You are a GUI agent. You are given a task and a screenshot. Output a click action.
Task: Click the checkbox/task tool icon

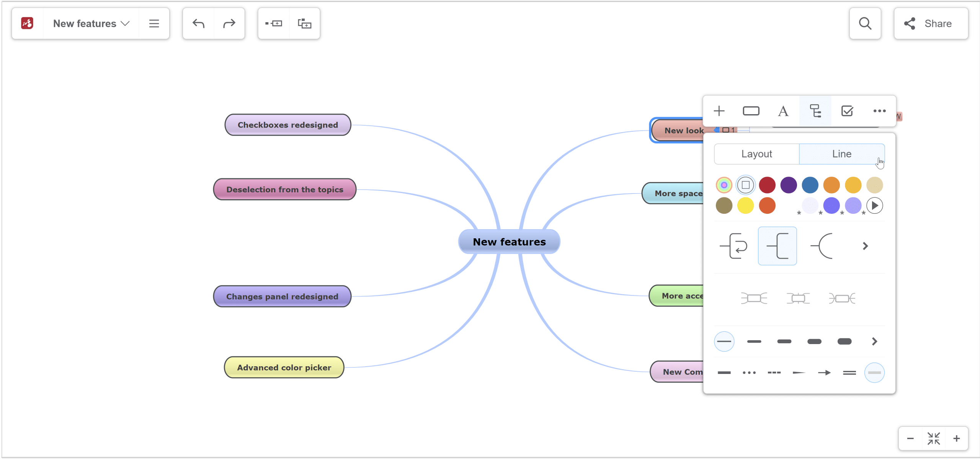[x=847, y=111]
